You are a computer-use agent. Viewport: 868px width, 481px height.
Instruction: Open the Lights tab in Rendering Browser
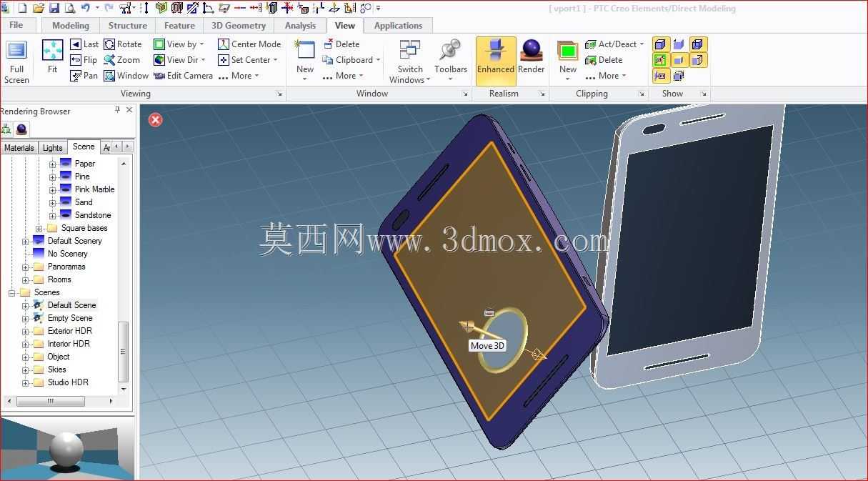click(52, 148)
